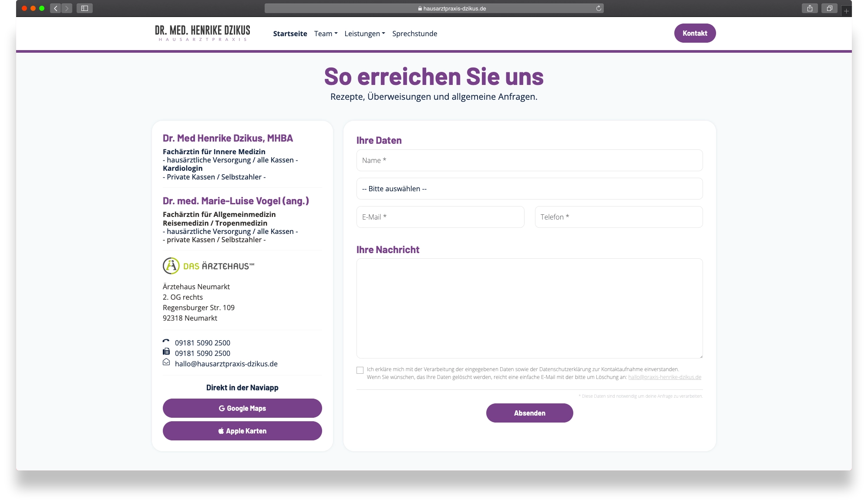Click hallo@praxis-henrike-dzikus.de deletion email link

[665, 377]
